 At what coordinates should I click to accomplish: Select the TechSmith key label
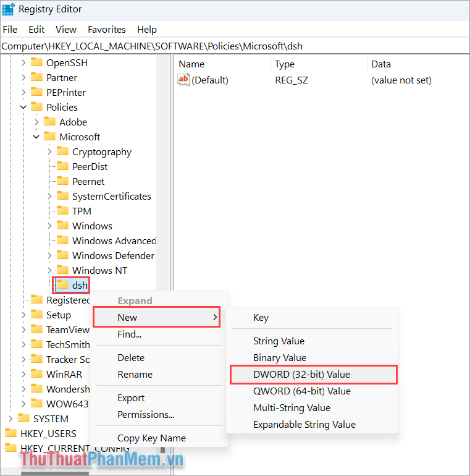pyautogui.click(x=68, y=344)
